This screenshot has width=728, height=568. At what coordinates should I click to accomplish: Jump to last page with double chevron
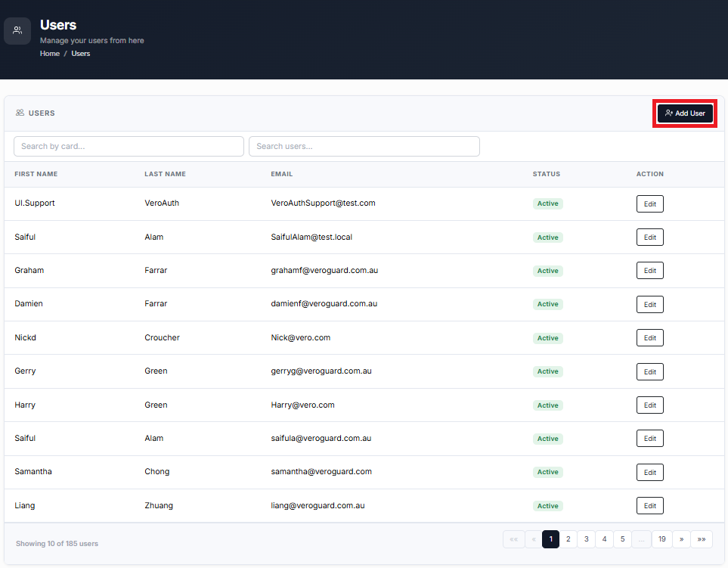[x=702, y=539]
